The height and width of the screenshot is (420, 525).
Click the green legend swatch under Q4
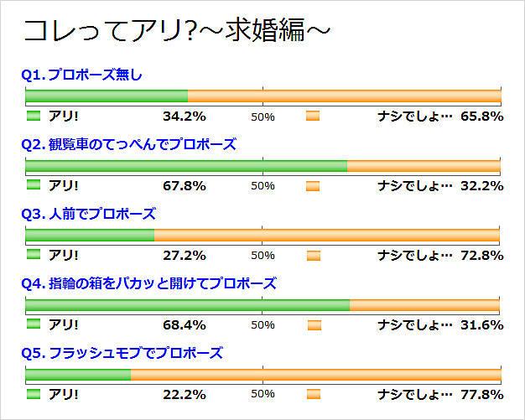pos(34,324)
